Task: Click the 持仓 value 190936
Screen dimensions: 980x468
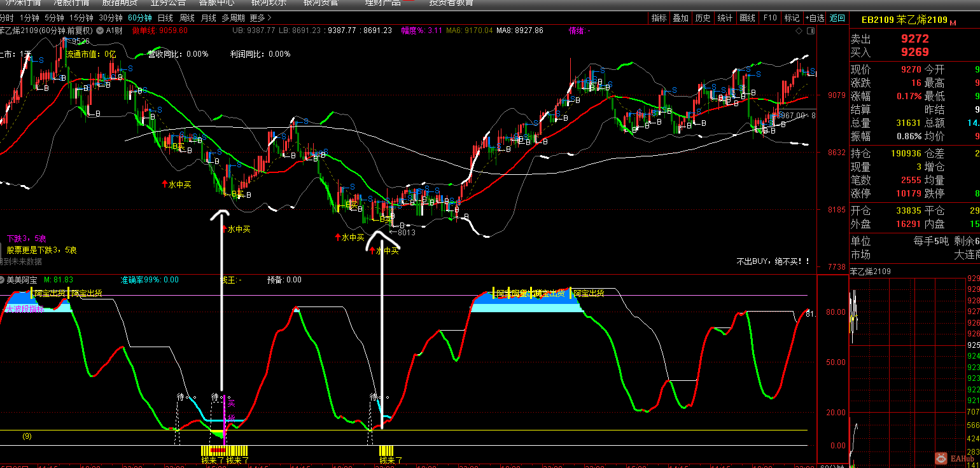Action: [x=906, y=153]
